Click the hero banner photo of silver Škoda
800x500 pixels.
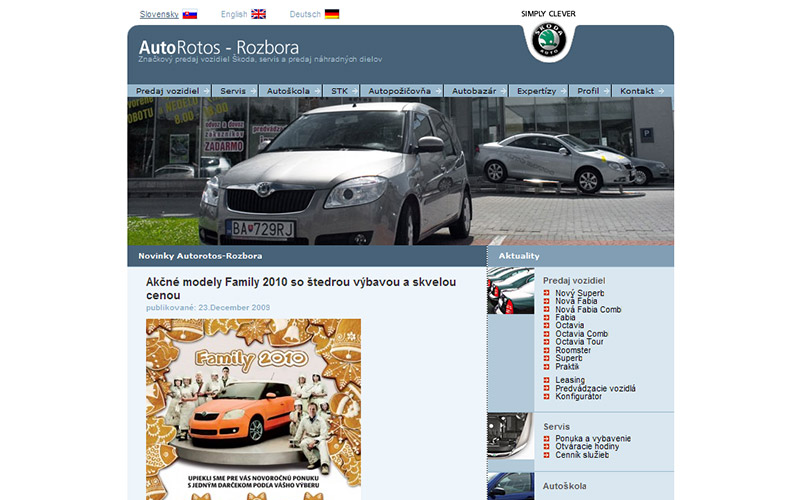401,171
